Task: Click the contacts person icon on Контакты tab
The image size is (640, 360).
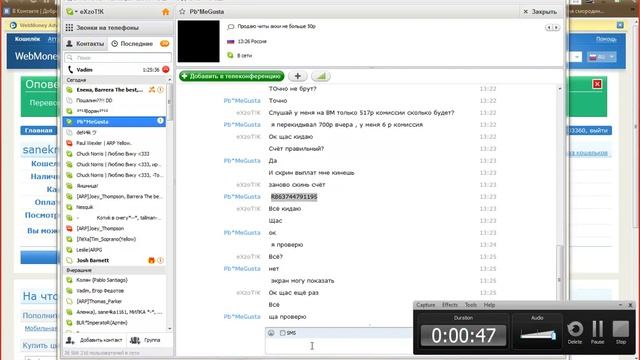Action: coord(69,43)
